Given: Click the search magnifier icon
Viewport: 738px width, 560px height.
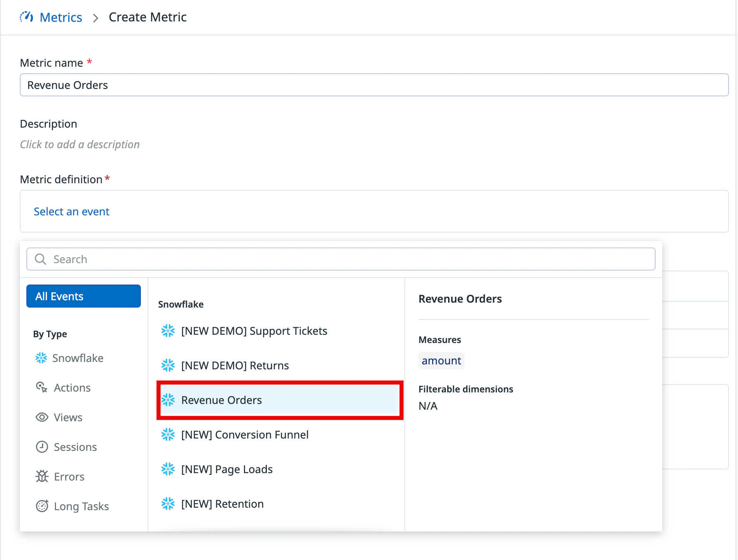Looking at the screenshot, I should pos(40,259).
